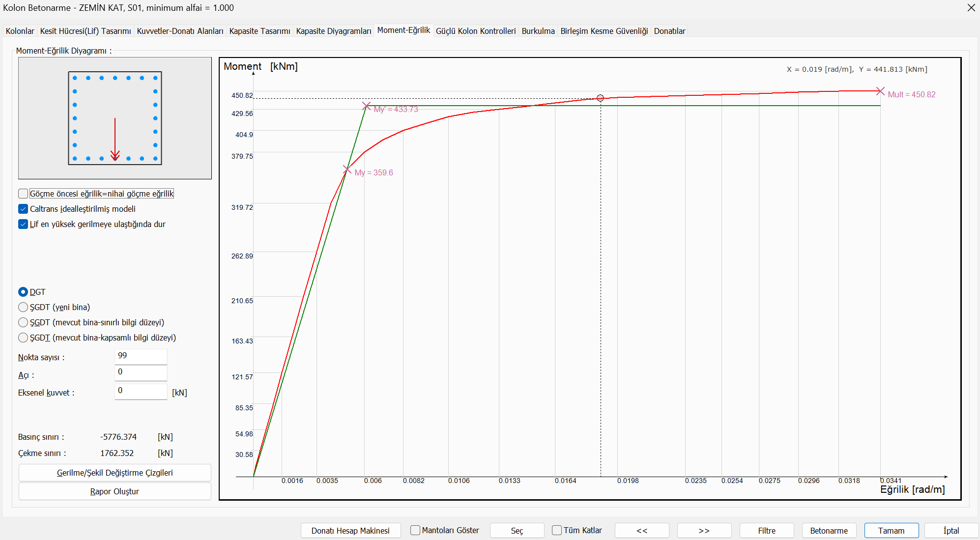Click the circular cursor point on curve
The width and height of the screenshot is (980, 540).
(x=600, y=98)
